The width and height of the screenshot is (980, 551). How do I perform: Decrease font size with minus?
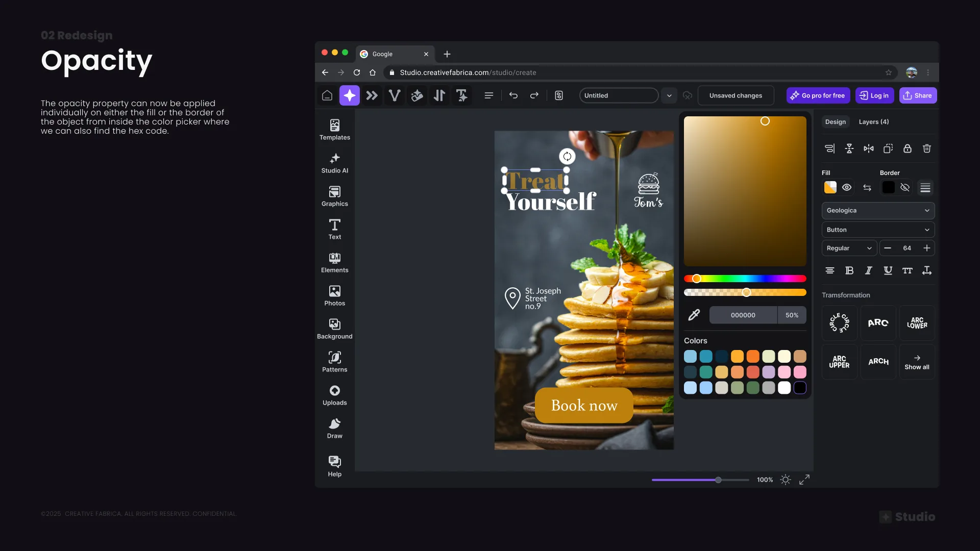pyautogui.click(x=888, y=248)
